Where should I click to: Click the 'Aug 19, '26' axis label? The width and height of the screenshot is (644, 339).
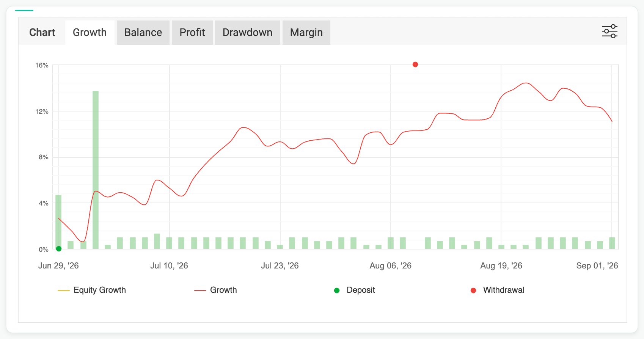point(501,266)
